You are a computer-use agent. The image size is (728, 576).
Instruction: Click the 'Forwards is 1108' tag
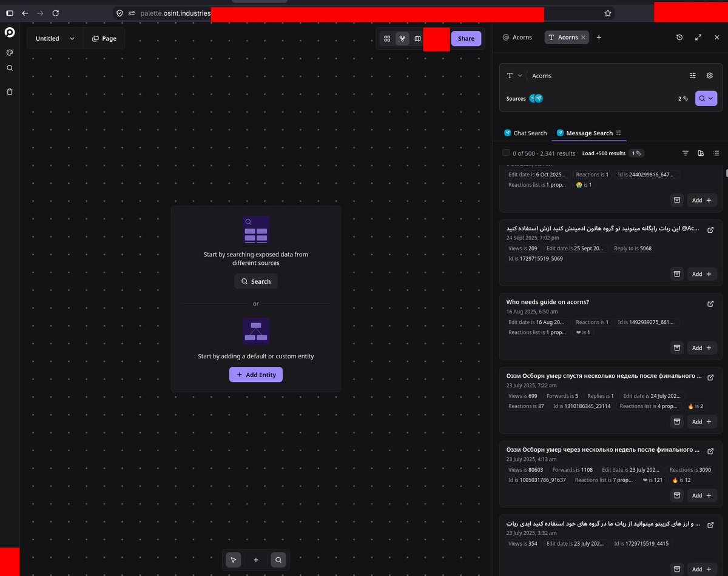573,470
